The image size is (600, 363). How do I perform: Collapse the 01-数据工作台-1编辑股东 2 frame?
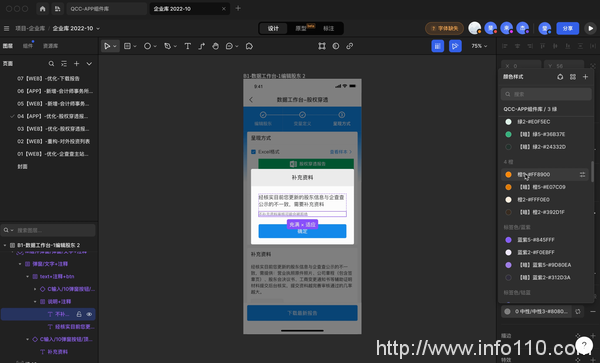5,245
